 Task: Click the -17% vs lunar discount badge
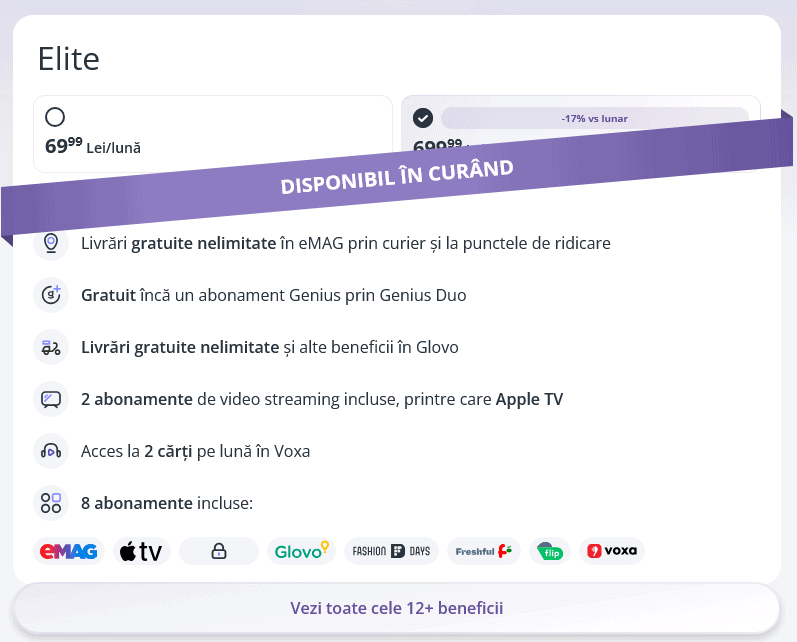[595, 118]
